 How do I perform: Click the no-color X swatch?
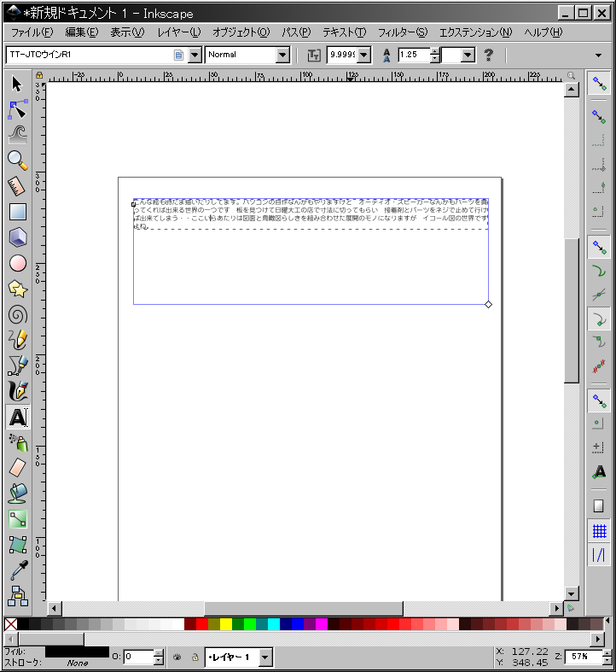point(11,624)
